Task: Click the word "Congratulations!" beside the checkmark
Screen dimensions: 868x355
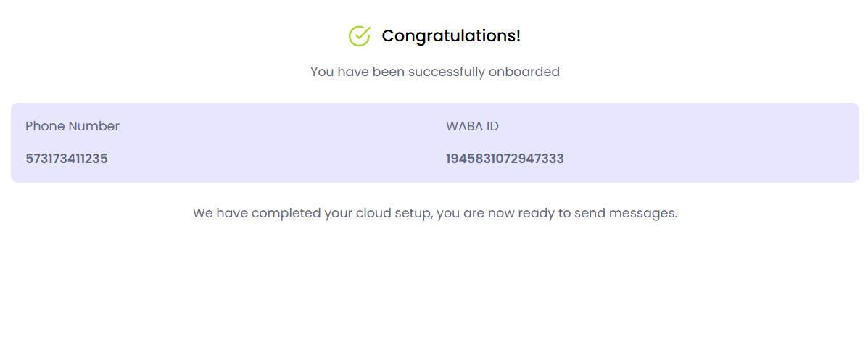Action: click(x=451, y=35)
